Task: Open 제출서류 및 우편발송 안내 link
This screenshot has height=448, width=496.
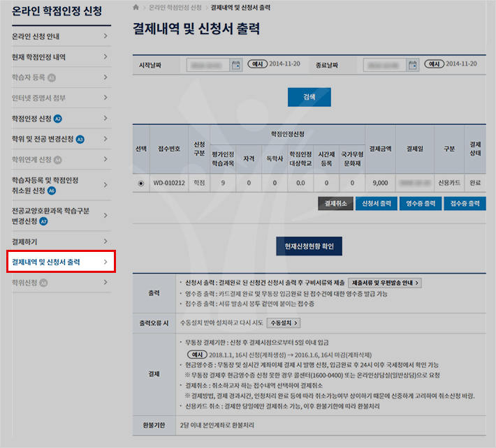Action: click(x=385, y=283)
